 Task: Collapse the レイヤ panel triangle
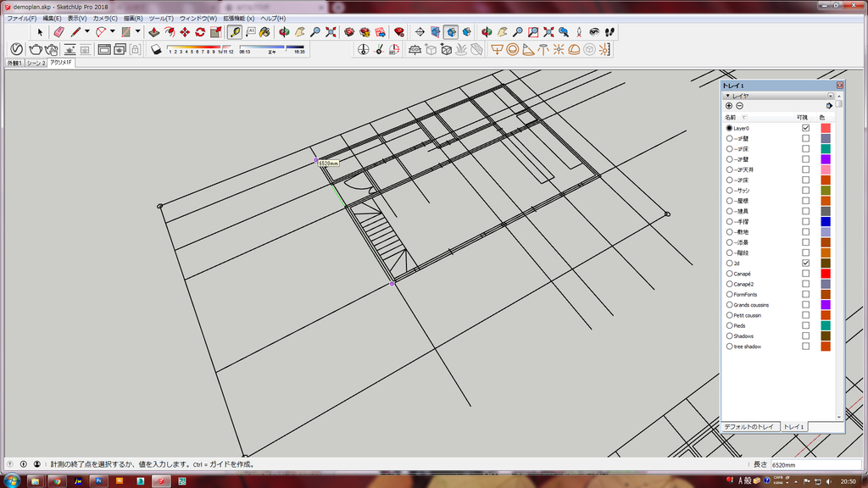728,96
